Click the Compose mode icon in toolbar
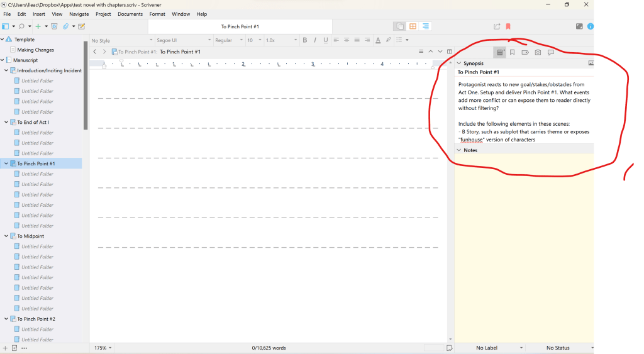This screenshot has height=354, width=644. tap(579, 26)
